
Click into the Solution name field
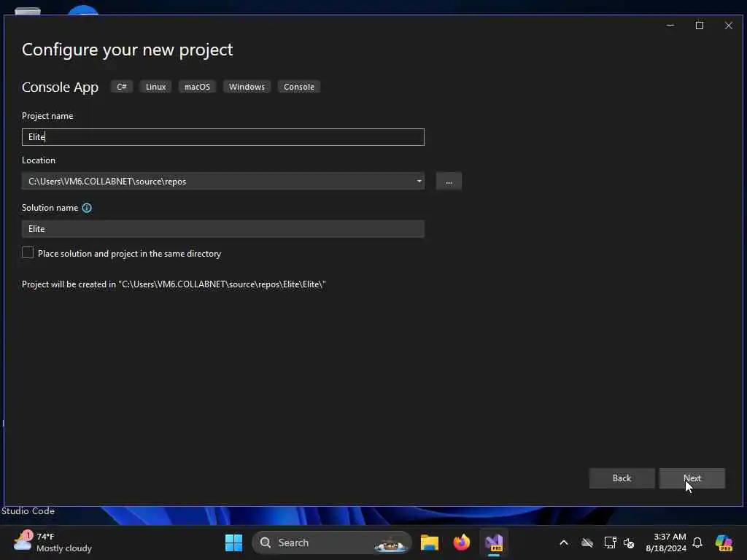[223, 229]
